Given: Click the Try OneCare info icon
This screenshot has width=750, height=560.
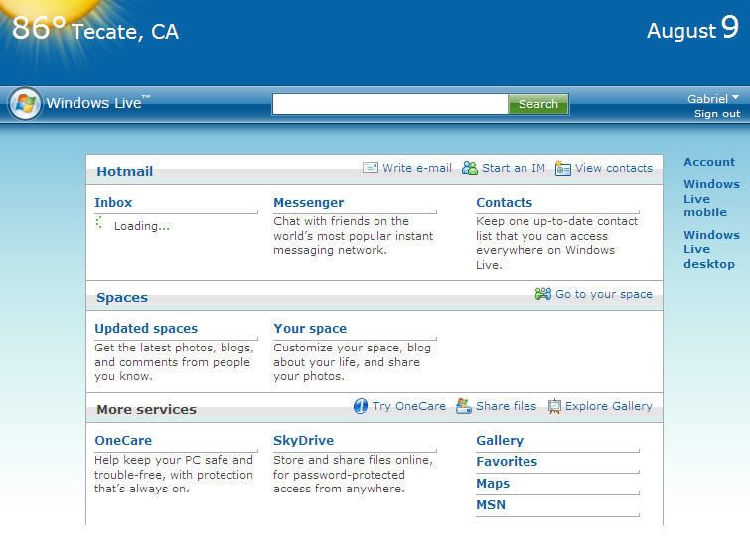Looking at the screenshot, I should point(361,406).
